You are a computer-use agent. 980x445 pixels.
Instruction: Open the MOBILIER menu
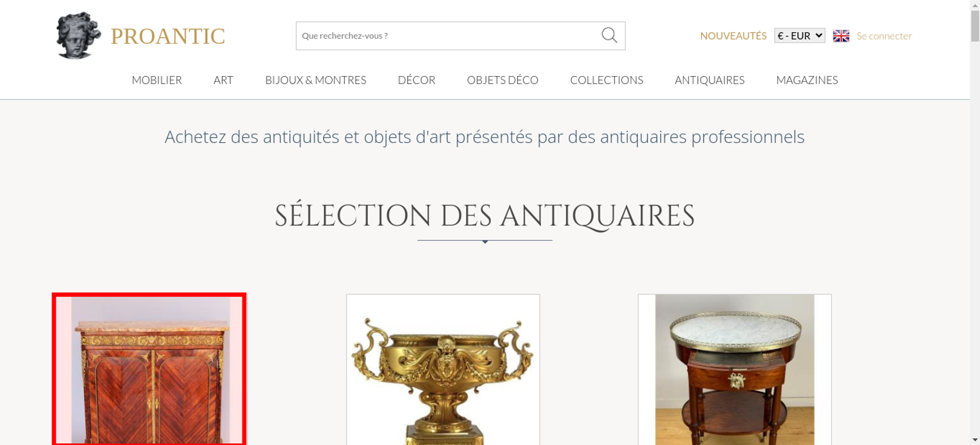(x=157, y=80)
